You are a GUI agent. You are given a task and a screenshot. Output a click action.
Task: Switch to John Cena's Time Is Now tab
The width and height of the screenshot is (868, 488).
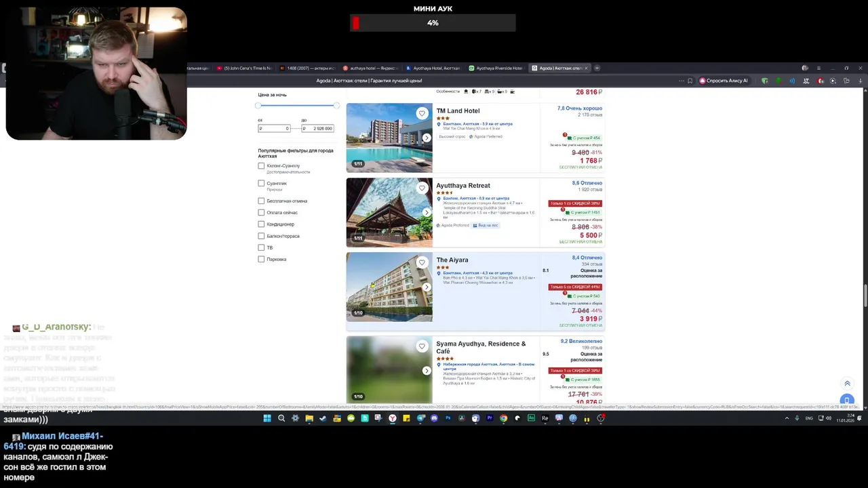244,68
